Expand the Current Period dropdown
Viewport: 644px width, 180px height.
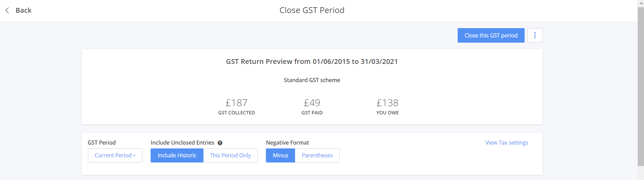point(115,155)
